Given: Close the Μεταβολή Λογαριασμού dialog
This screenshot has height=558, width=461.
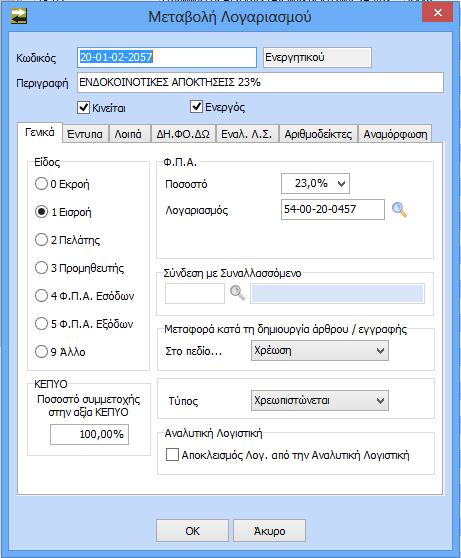Looking at the screenshot, I should point(438,12).
